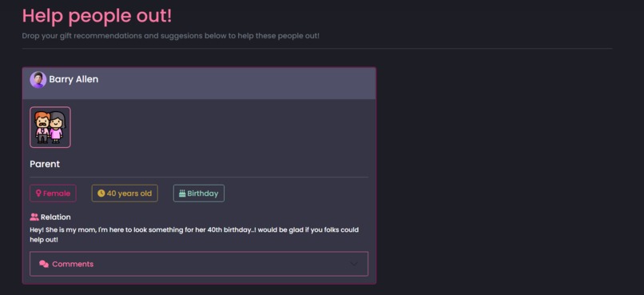
Task: Click the Parent title text
Action: click(x=45, y=164)
